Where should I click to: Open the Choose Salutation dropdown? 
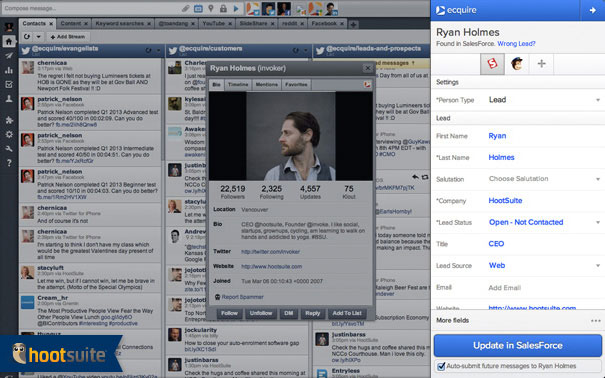point(544,179)
